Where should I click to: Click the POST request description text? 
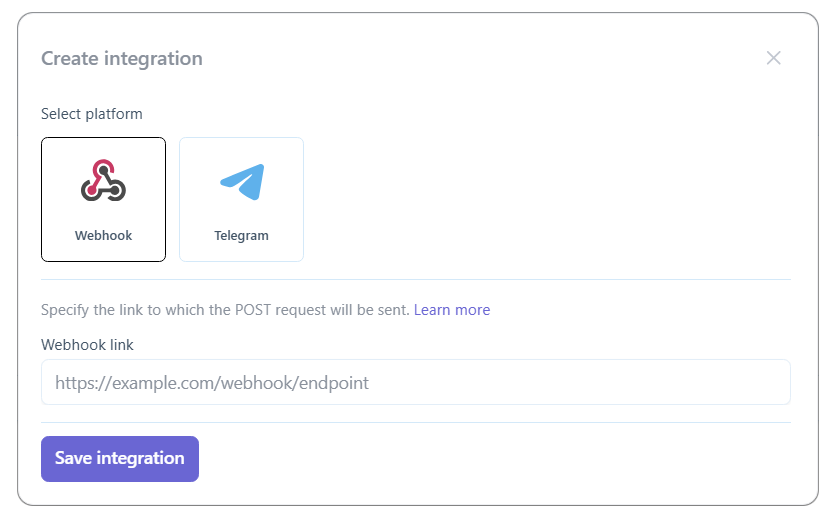pyautogui.click(x=225, y=310)
